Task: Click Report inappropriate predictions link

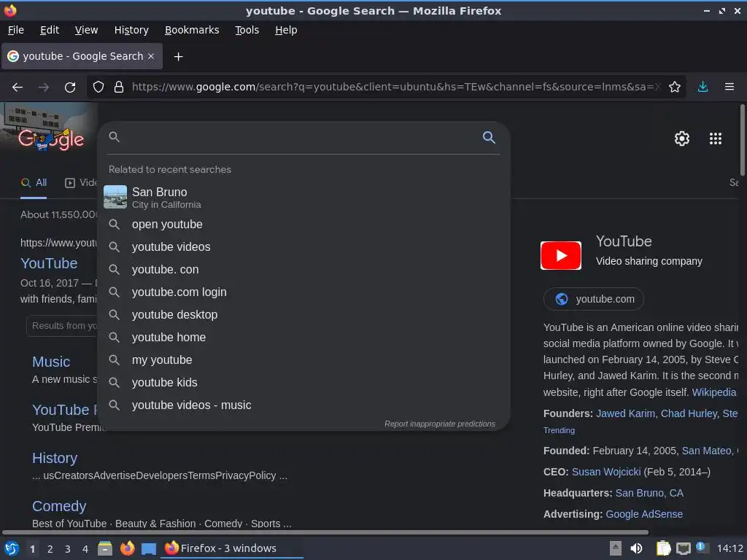Action: click(x=440, y=424)
